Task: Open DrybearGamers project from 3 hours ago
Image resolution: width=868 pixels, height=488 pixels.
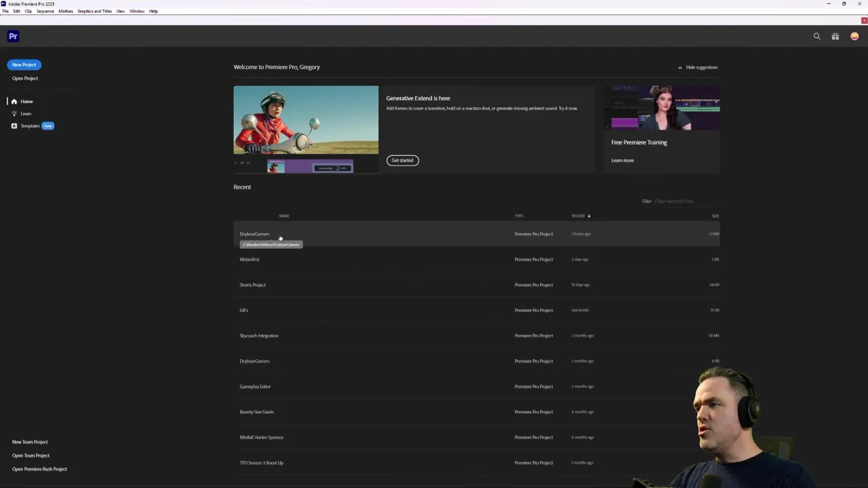Action: click(477, 234)
